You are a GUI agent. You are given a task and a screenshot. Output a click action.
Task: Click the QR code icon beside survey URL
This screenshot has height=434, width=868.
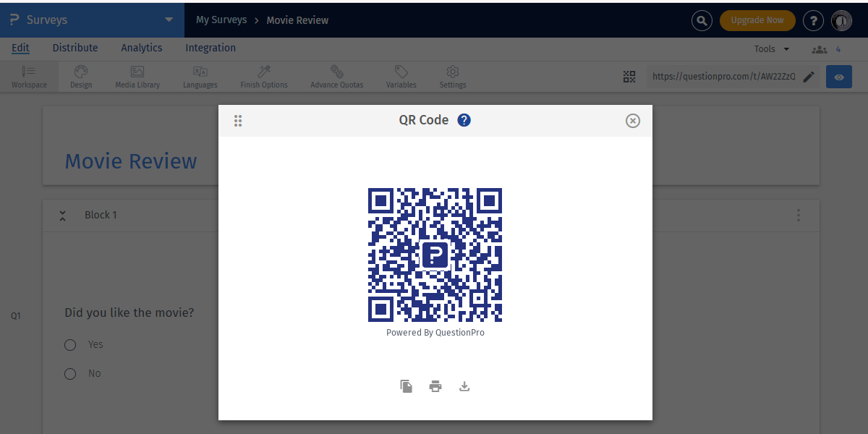point(629,77)
